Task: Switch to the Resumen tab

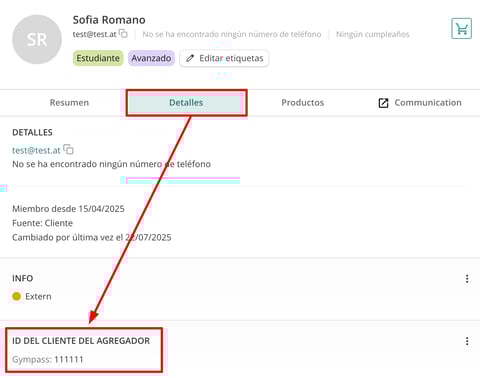Action: (69, 103)
